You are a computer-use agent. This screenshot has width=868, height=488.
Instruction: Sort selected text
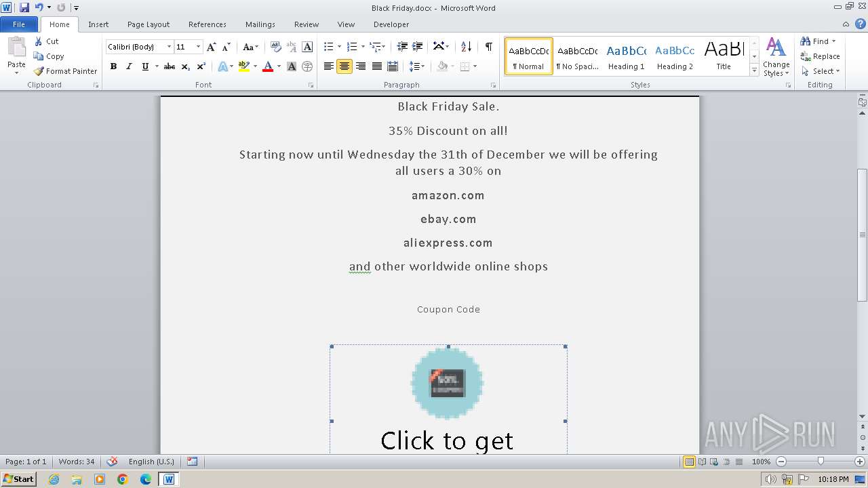click(x=466, y=47)
